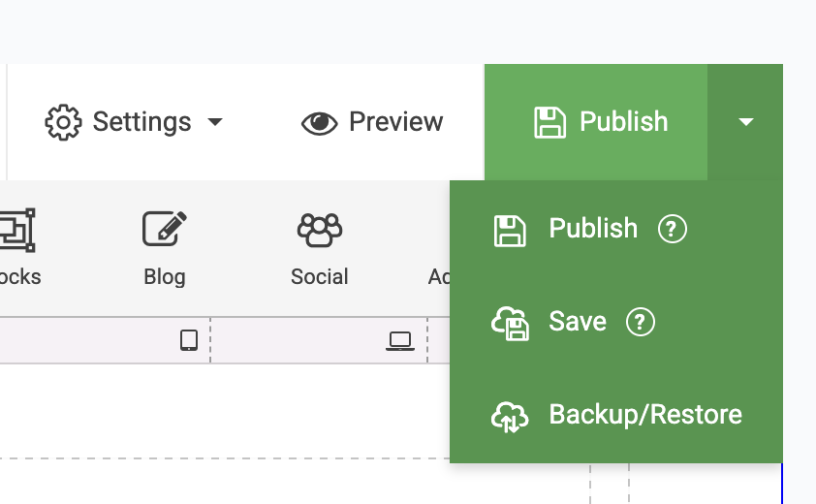The image size is (816, 504).
Task: Click the Blocks icon in toolbar
Action: 16,230
